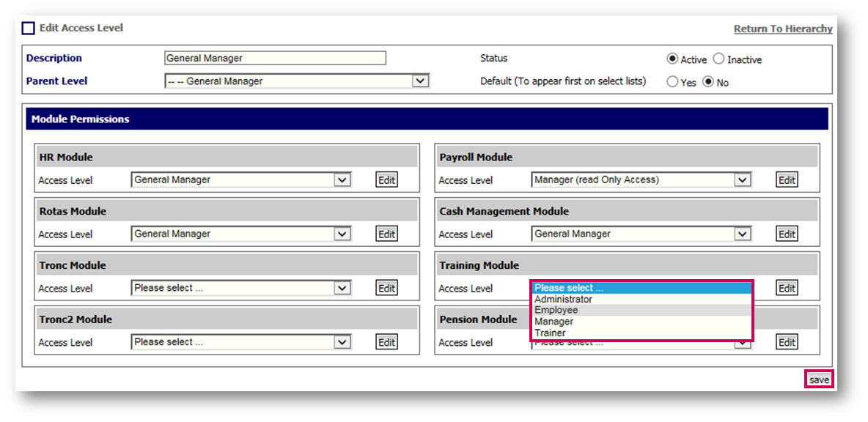The height and width of the screenshot is (422, 868).
Task: Choose Yes for Default option
Action: [672, 82]
